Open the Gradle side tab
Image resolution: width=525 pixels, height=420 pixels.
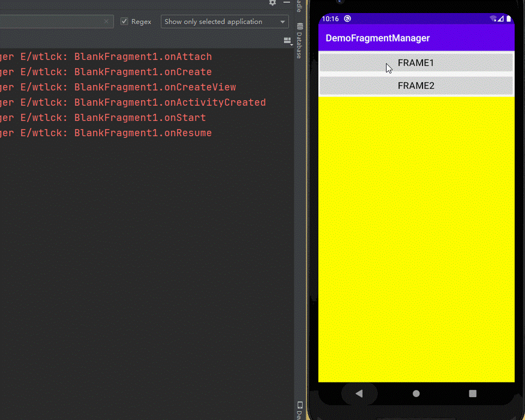tap(299, 6)
